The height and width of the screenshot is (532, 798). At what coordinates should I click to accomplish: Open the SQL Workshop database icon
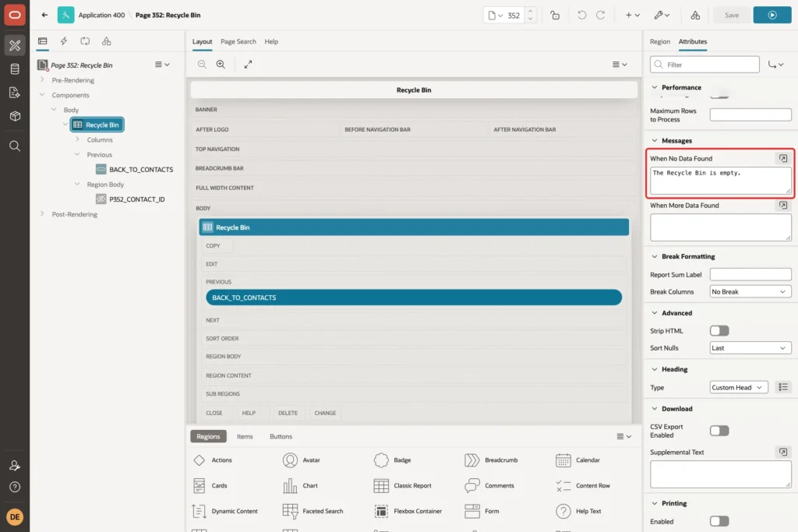pos(15,69)
